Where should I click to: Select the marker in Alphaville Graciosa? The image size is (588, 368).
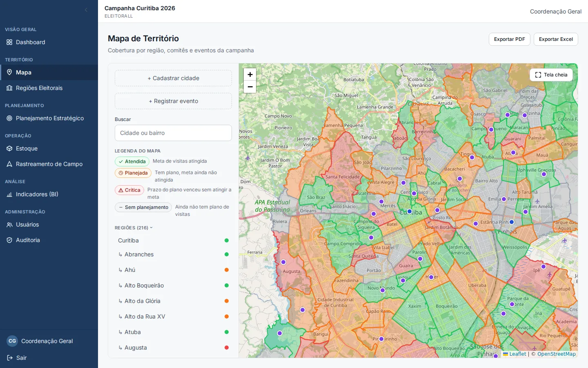(544, 174)
